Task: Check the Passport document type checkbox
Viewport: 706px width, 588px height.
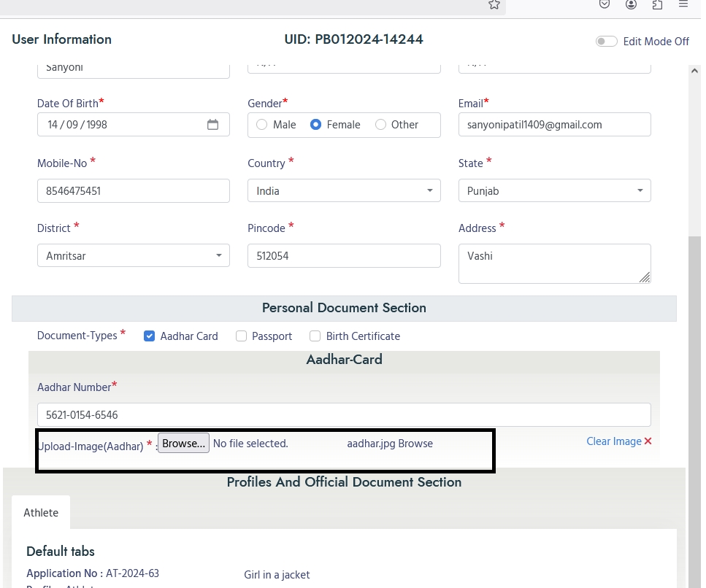Action: point(242,336)
